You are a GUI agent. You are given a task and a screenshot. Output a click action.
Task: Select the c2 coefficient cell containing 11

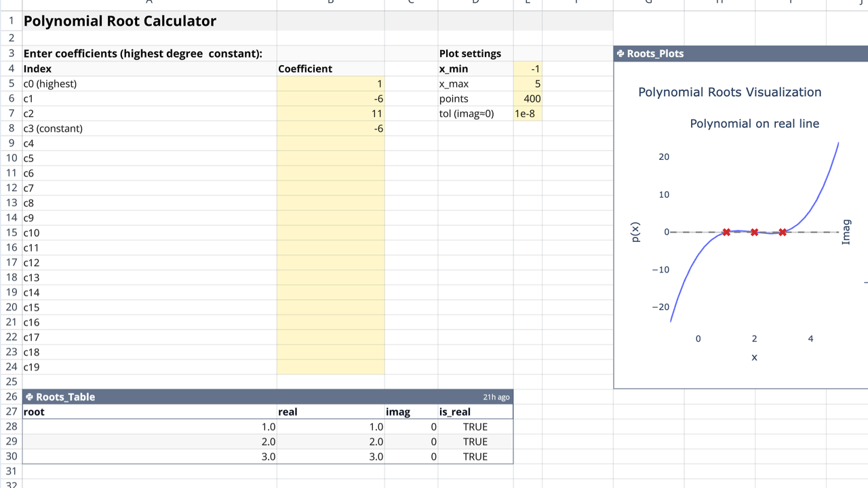pyautogui.click(x=331, y=114)
